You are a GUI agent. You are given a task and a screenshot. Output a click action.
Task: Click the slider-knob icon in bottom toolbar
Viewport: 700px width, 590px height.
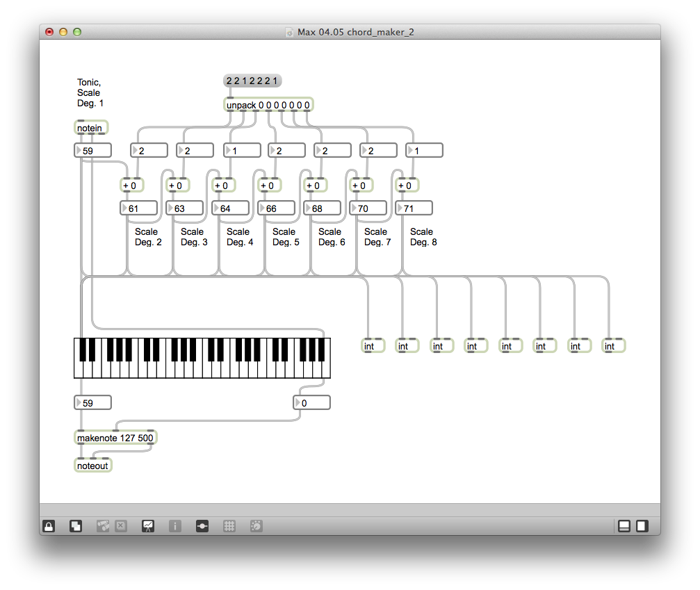click(x=202, y=526)
